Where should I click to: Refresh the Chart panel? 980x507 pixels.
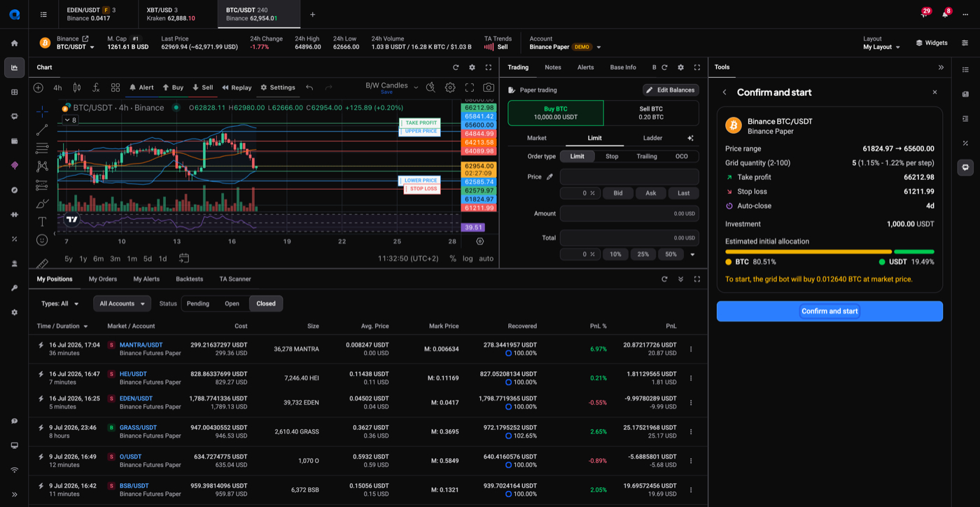coord(456,67)
